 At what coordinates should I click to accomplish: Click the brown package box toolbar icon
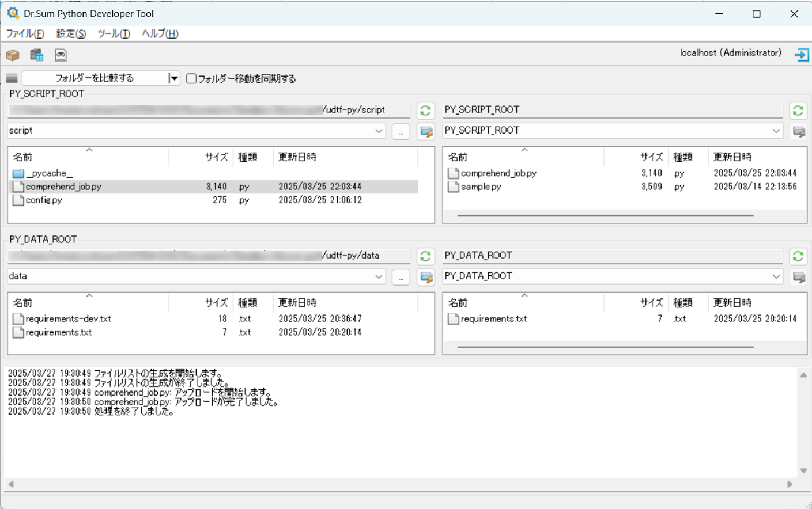pyautogui.click(x=13, y=55)
